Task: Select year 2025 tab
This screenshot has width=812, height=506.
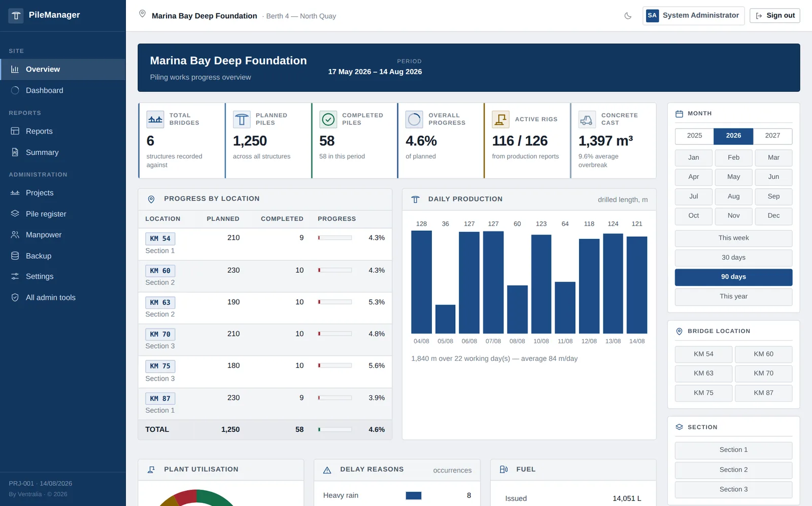Action: click(x=694, y=136)
